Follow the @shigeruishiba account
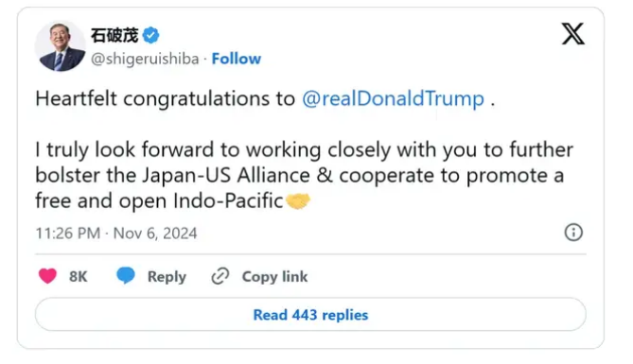Screen dimensions: 633x364 tap(237, 59)
